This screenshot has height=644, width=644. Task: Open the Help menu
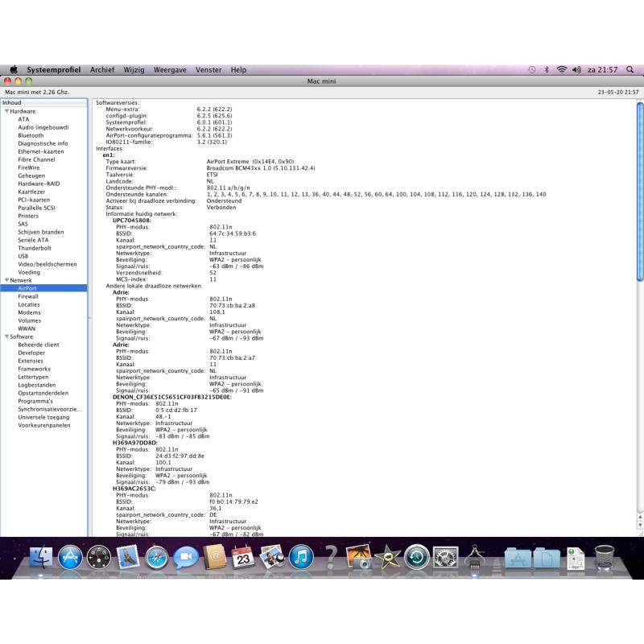click(x=238, y=70)
